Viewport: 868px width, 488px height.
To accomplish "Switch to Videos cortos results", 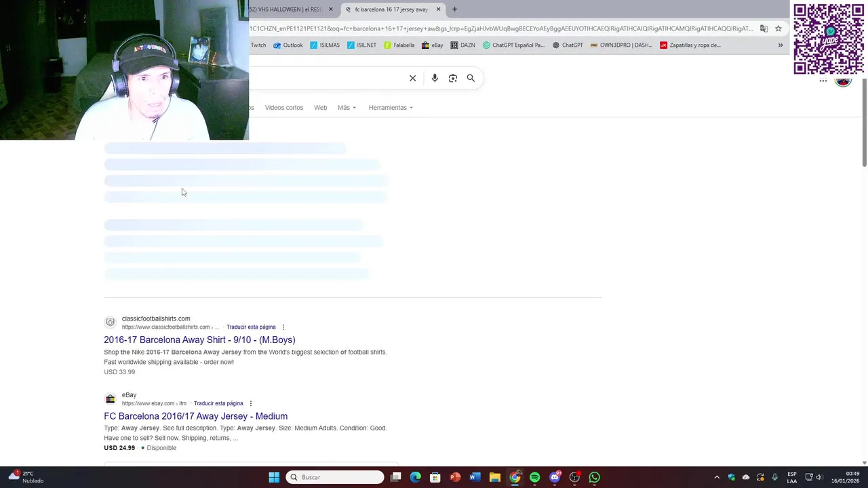I will point(284,108).
